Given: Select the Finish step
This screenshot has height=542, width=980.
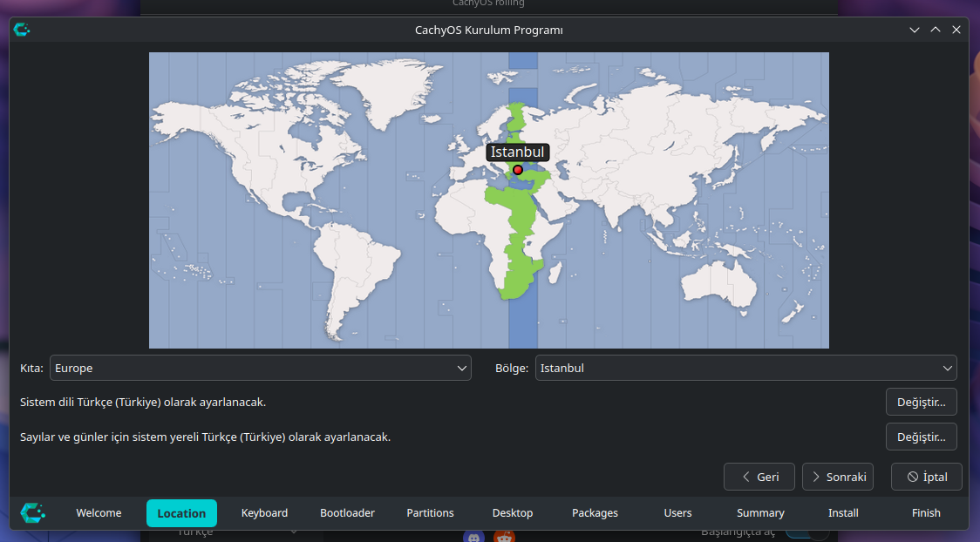Looking at the screenshot, I should (x=926, y=512).
